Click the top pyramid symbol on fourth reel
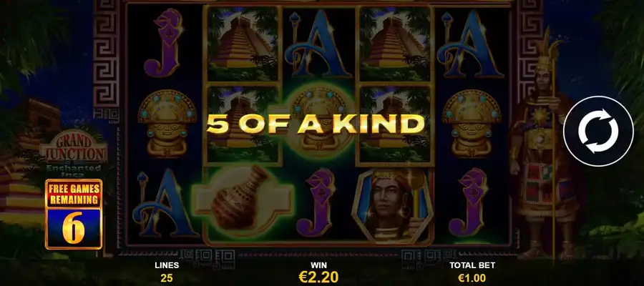This screenshot has width=644, height=286. pos(396,44)
